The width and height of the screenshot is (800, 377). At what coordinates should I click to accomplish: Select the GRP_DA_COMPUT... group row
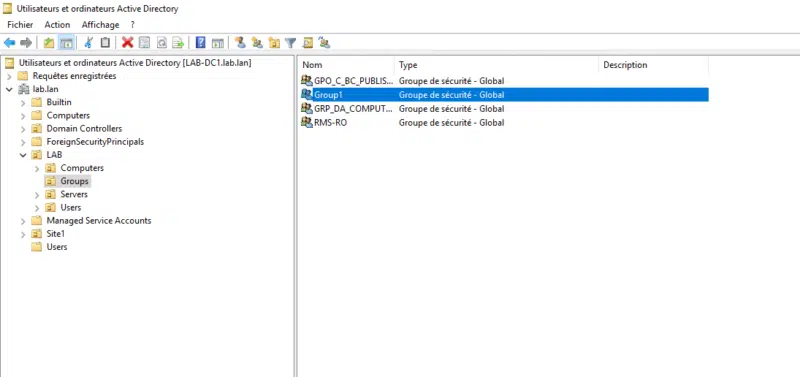pyautogui.click(x=504, y=109)
